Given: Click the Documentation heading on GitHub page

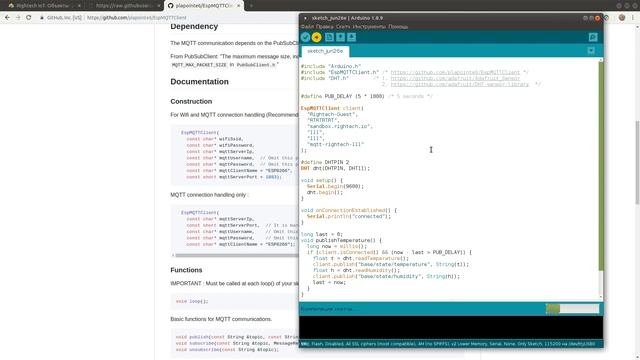Looking at the screenshot, I should pyautogui.click(x=199, y=82).
